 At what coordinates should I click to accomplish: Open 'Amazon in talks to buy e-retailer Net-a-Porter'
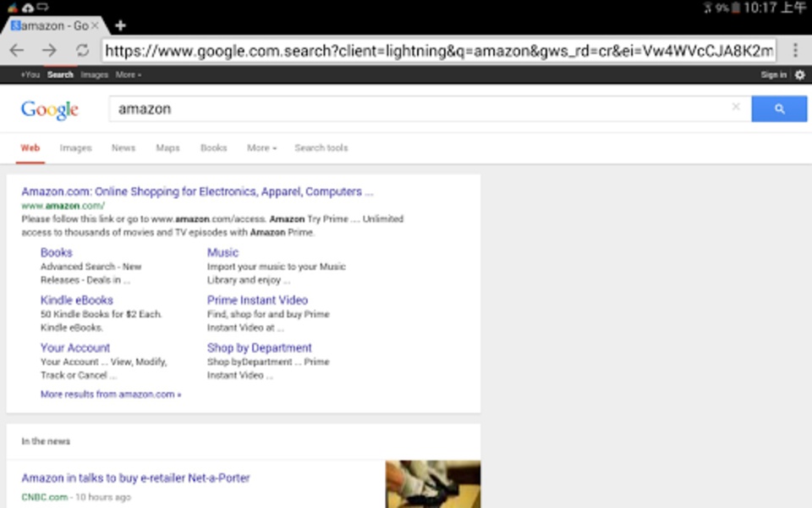click(x=135, y=478)
